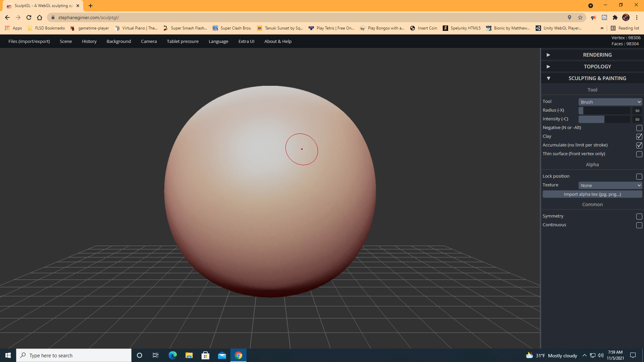Image resolution: width=644 pixels, height=362 pixels.
Task: Uncheck Accumulate (no limit per stroke)
Action: pyautogui.click(x=639, y=145)
